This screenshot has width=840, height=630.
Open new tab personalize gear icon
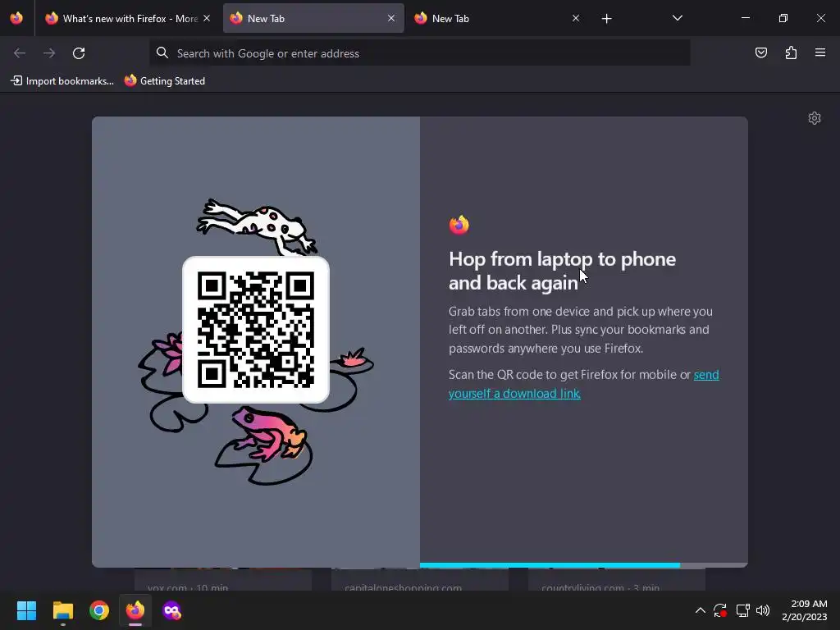pyautogui.click(x=815, y=118)
